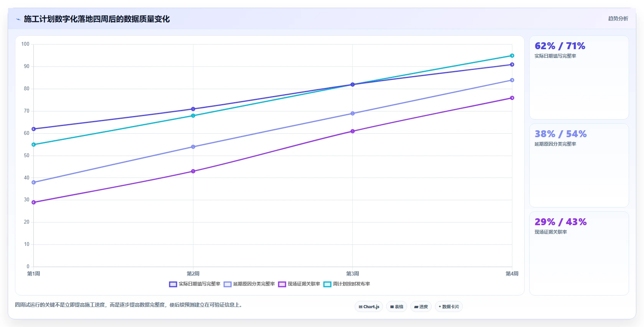The height and width of the screenshot is (327, 644).
Task: Click the 第4周 x-axis label
Action: [x=512, y=274]
